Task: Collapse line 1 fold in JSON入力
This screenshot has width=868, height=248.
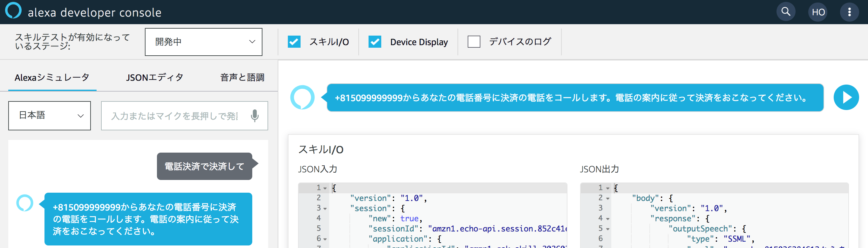Action: tap(325, 188)
